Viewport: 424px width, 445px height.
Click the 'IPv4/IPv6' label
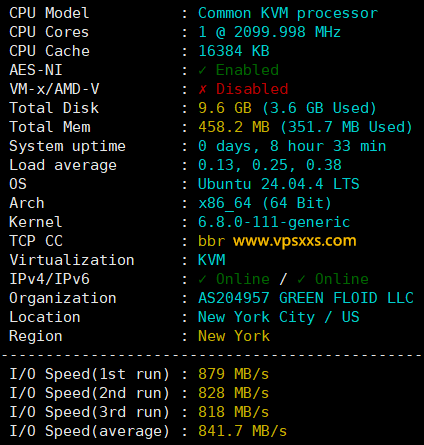(49, 279)
